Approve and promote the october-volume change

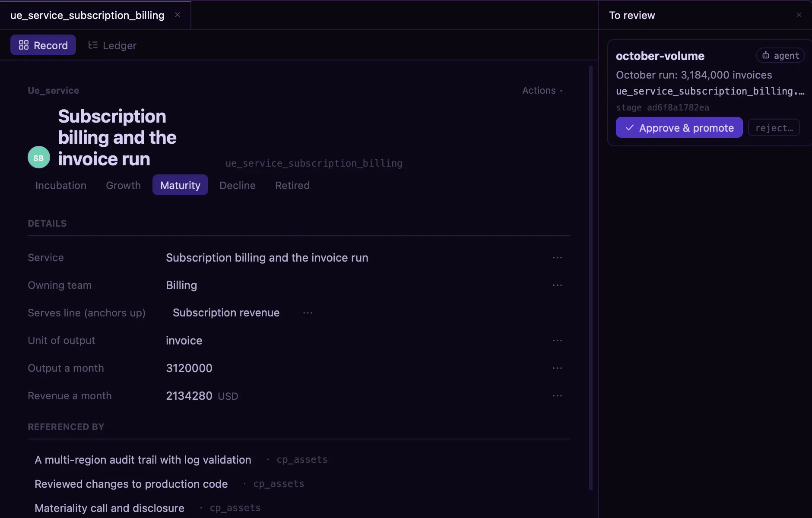point(679,128)
